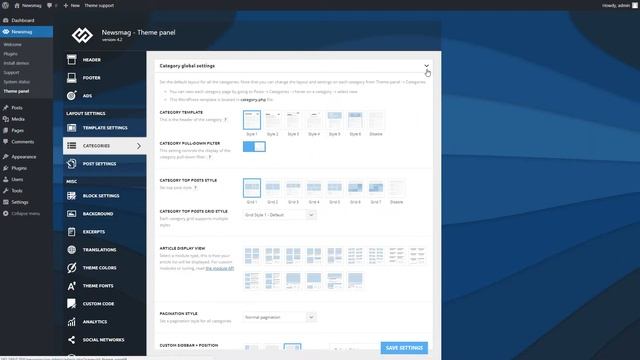Click the Analytics chart icon
The height and width of the screenshot is (360, 640).
71,322
